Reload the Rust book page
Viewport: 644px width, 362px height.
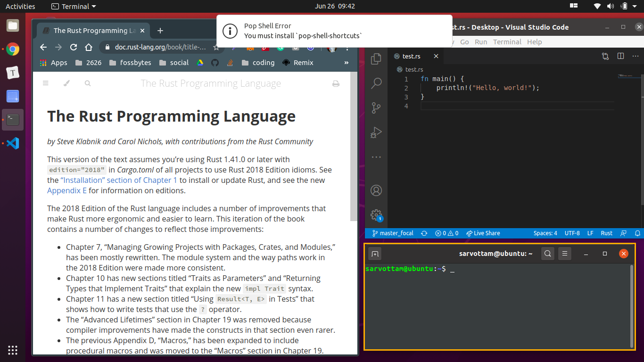click(x=74, y=47)
